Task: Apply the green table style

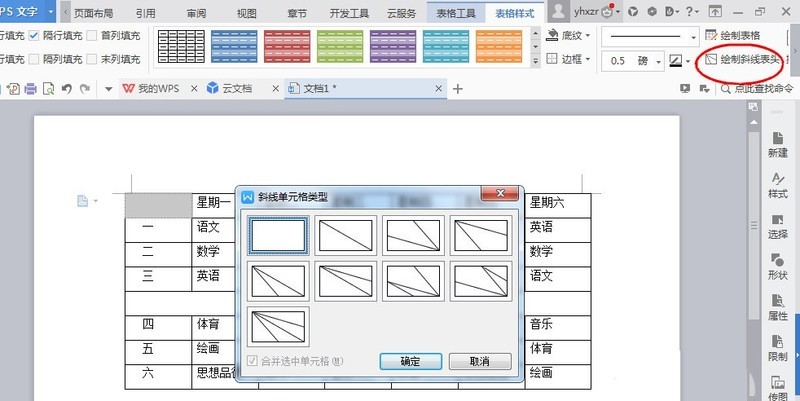Action: (x=340, y=46)
